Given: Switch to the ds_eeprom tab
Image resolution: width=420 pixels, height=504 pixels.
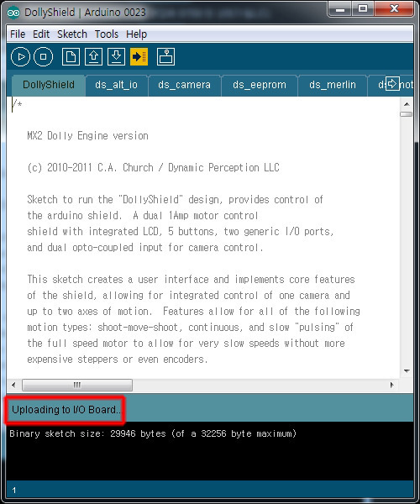Looking at the screenshot, I should (x=260, y=85).
